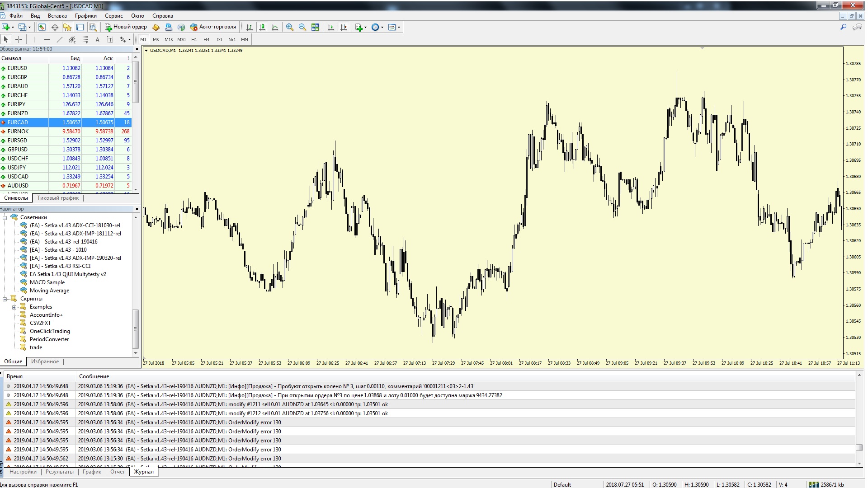868x488 pixels.
Task: Open the Графики menu
Action: tap(86, 16)
